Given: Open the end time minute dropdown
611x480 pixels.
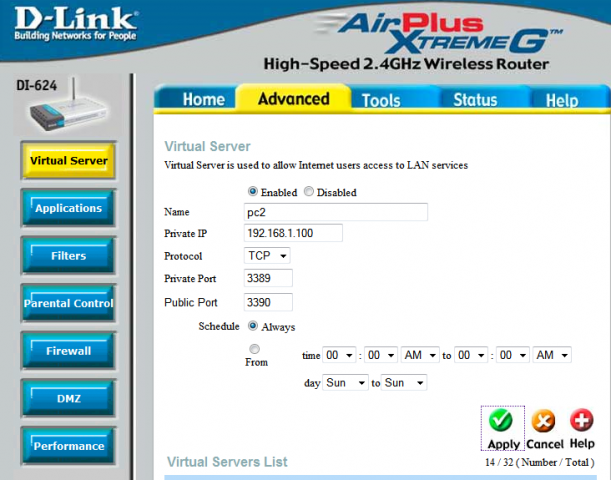Looking at the screenshot, I should tap(512, 355).
